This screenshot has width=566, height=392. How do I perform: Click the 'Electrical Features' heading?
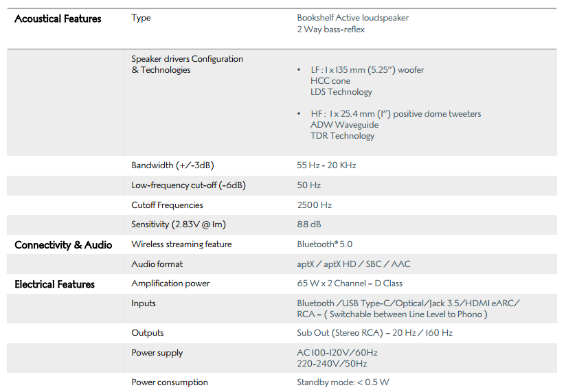pyautogui.click(x=54, y=284)
